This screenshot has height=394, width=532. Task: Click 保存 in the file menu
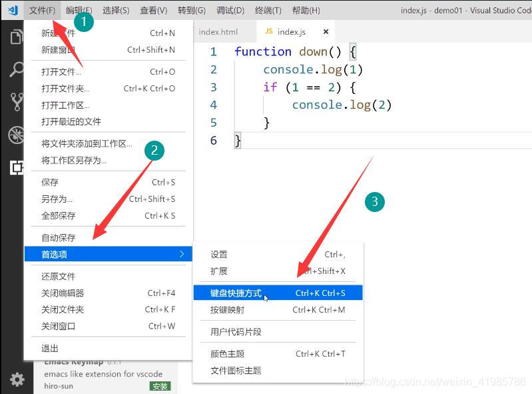(x=109, y=183)
